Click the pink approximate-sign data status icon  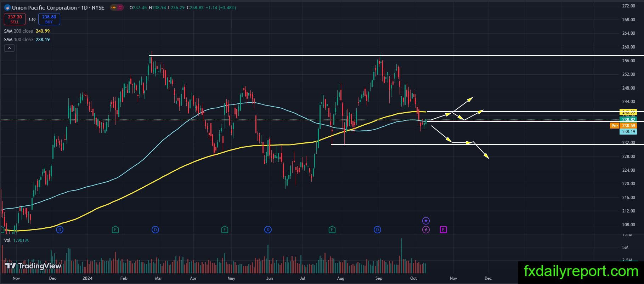pyautogui.click(x=120, y=7)
